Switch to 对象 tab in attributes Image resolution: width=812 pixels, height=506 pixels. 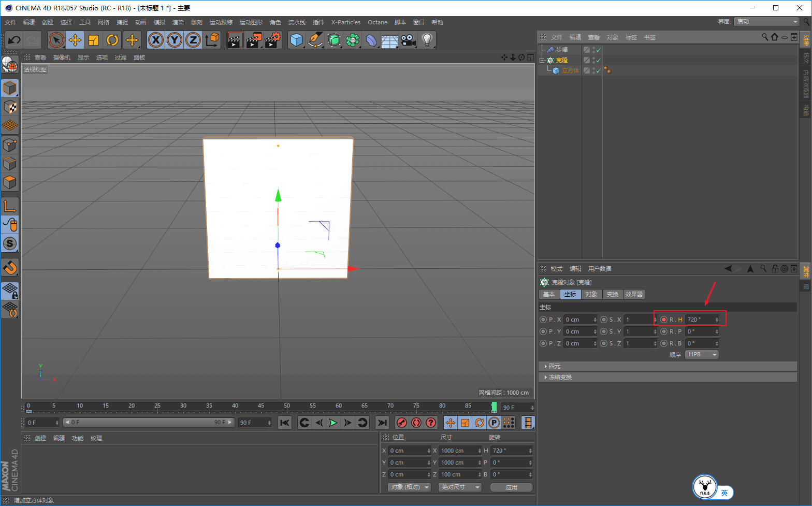(591, 294)
